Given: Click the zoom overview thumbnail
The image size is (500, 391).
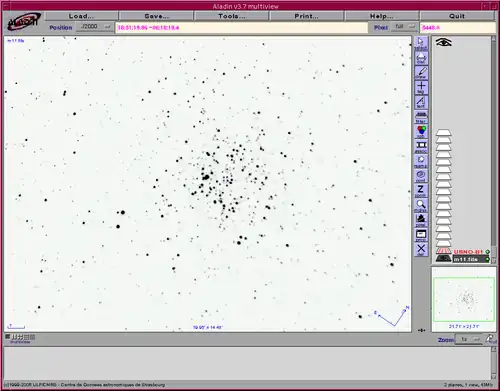Looking at the screenshot, I should click(x=464, y=299).
